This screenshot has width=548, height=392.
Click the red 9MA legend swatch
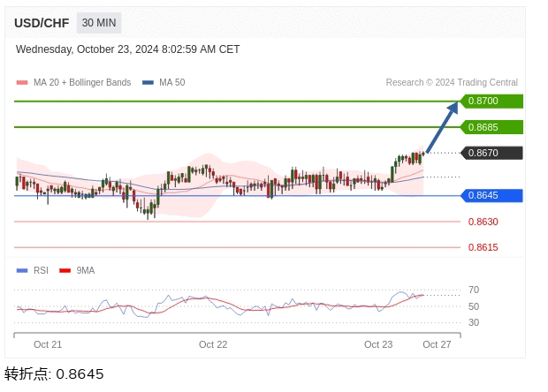65,270
